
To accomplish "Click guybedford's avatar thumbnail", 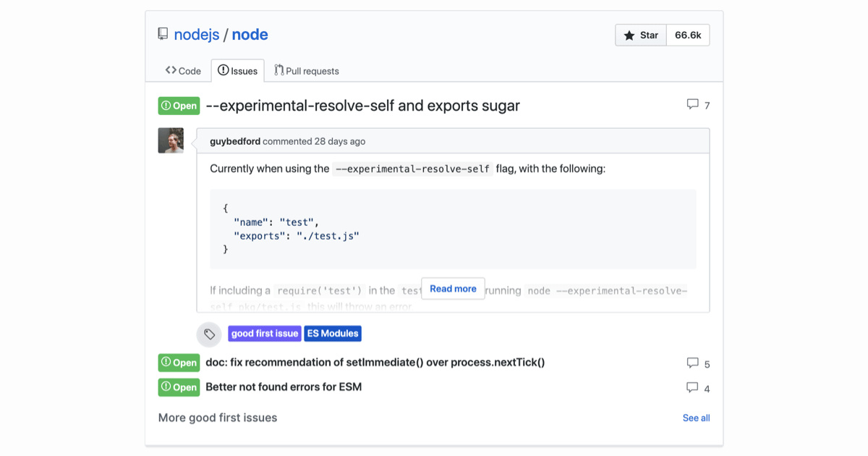I will [x=171, y=140].
